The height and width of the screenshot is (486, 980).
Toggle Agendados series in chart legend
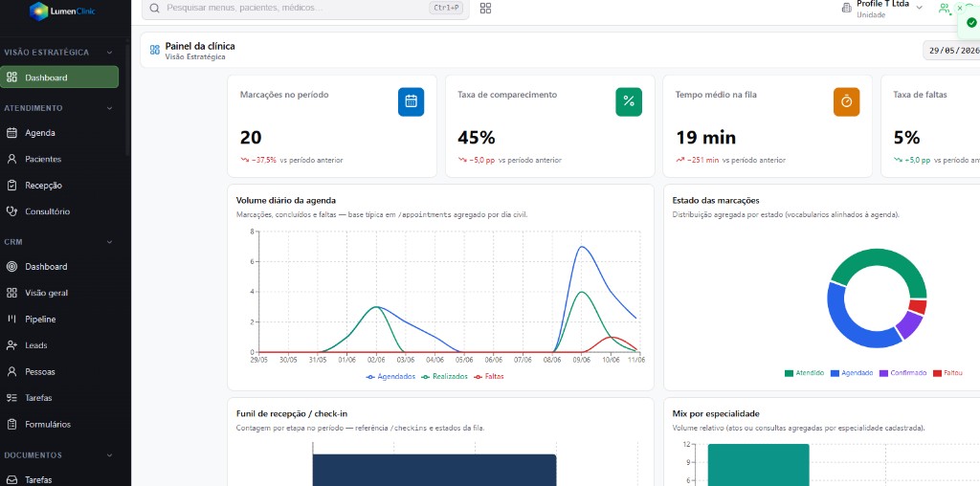[390, 377]
